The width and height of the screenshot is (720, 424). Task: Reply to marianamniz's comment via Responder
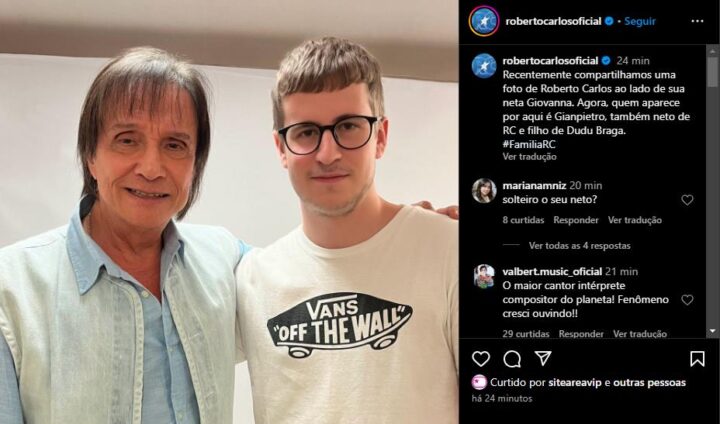pos(577,220)
